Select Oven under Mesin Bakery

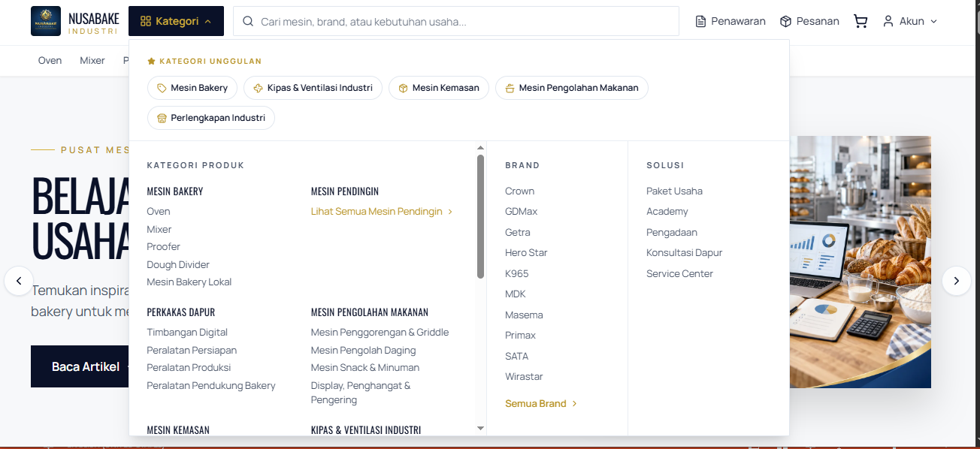pyautogui.click(x=159, y=212)
